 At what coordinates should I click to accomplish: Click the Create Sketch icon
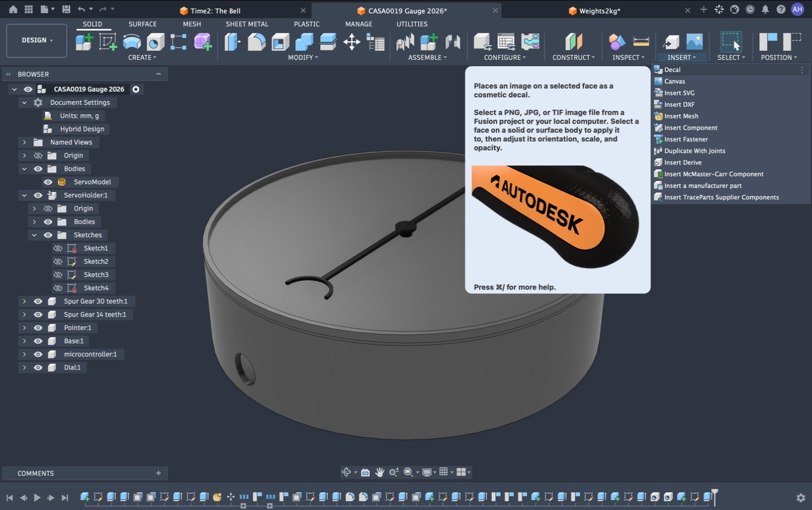(x=108, y=41)
